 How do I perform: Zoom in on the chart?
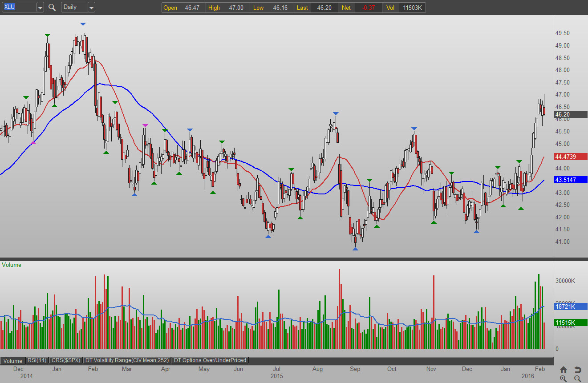[564, 379]
